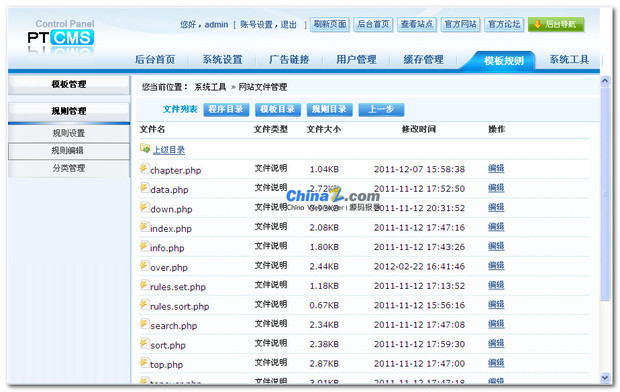Open the 用户管理 tab

(356, 60)
